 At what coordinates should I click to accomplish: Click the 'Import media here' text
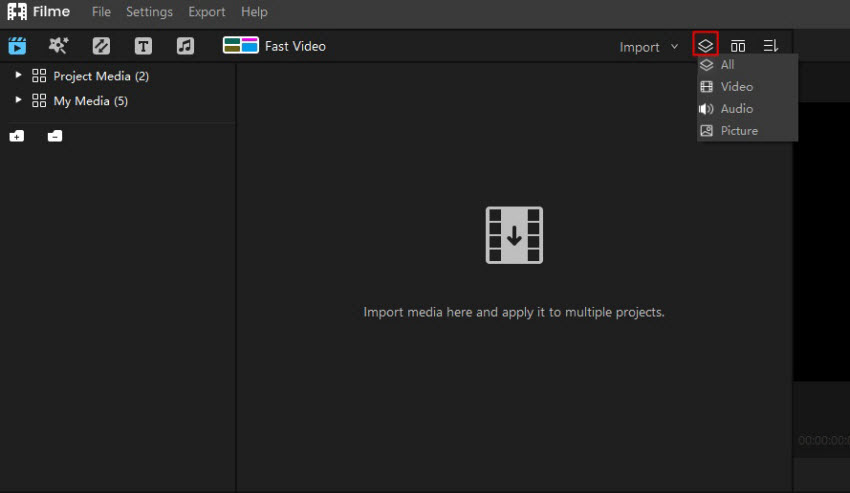point(514,312)
